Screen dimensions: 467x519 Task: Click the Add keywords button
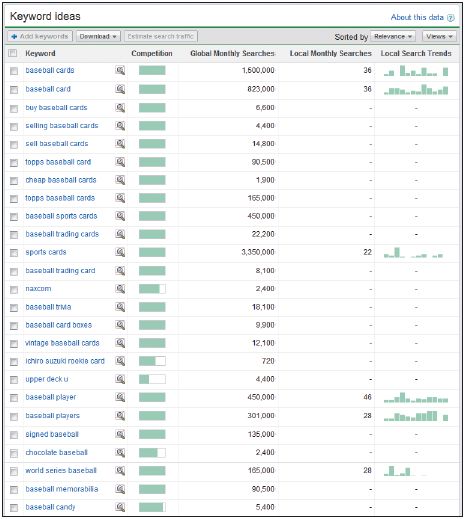pos(40,36)
